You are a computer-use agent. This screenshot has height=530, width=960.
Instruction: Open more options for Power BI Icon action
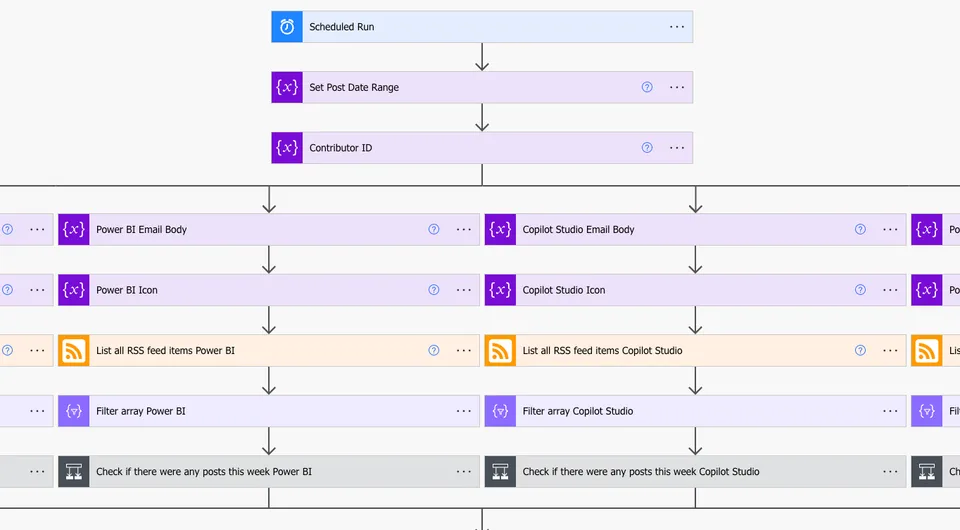[463, 290]
